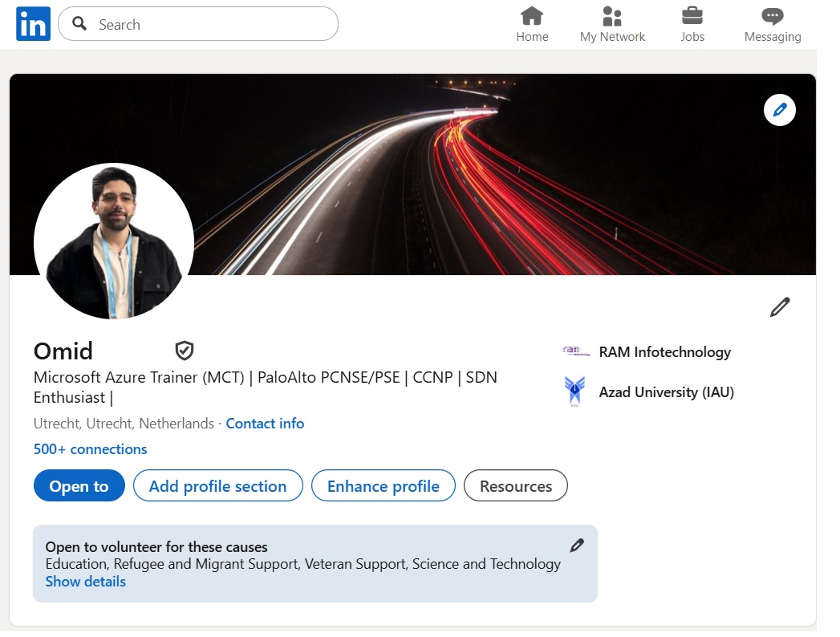Click 'Add profile section'
Image resolution: width=840 pixels, height=637 pixels.
pos(217,485)
